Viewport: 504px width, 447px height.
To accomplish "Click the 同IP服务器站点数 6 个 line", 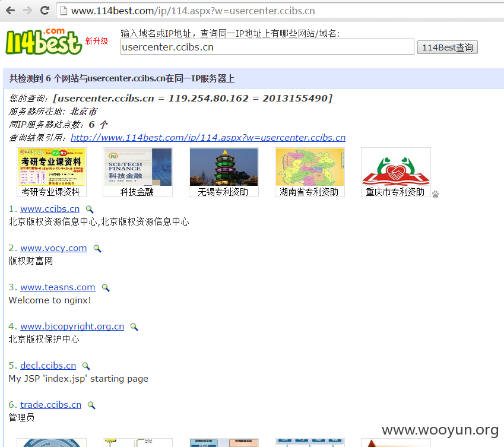I will coord(59,125).
